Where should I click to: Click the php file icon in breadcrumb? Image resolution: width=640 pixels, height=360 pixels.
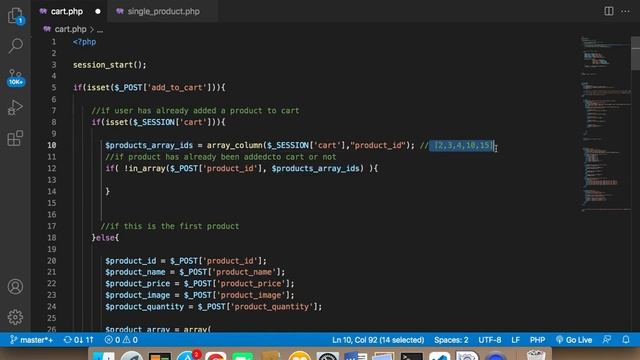47,29
